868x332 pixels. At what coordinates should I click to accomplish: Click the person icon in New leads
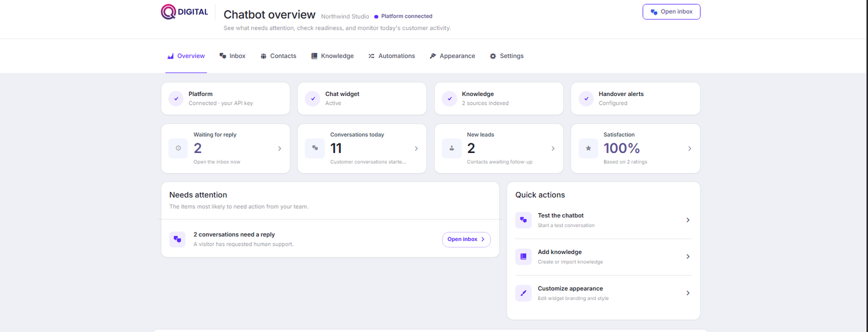point(451,148)
